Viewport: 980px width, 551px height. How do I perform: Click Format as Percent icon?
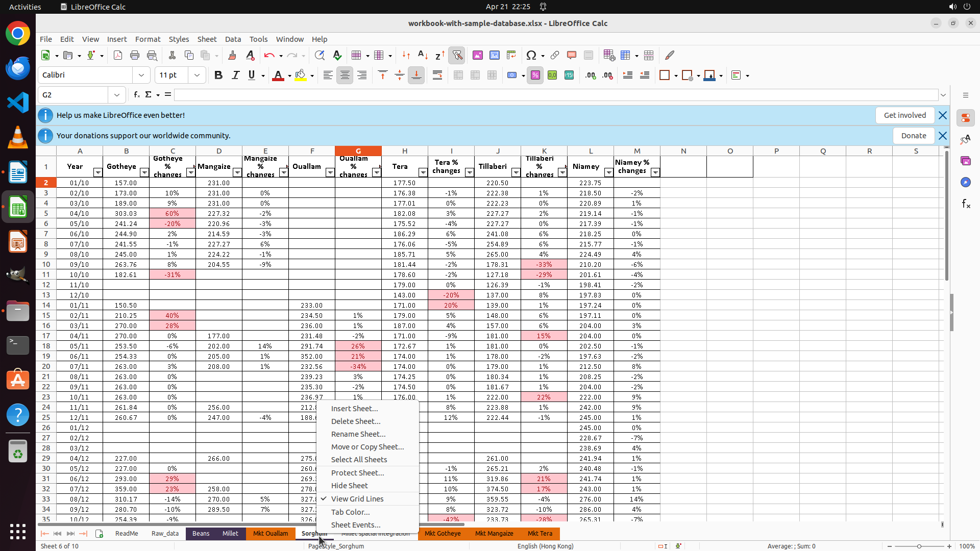pyautogui.click(x=535, y=76)
